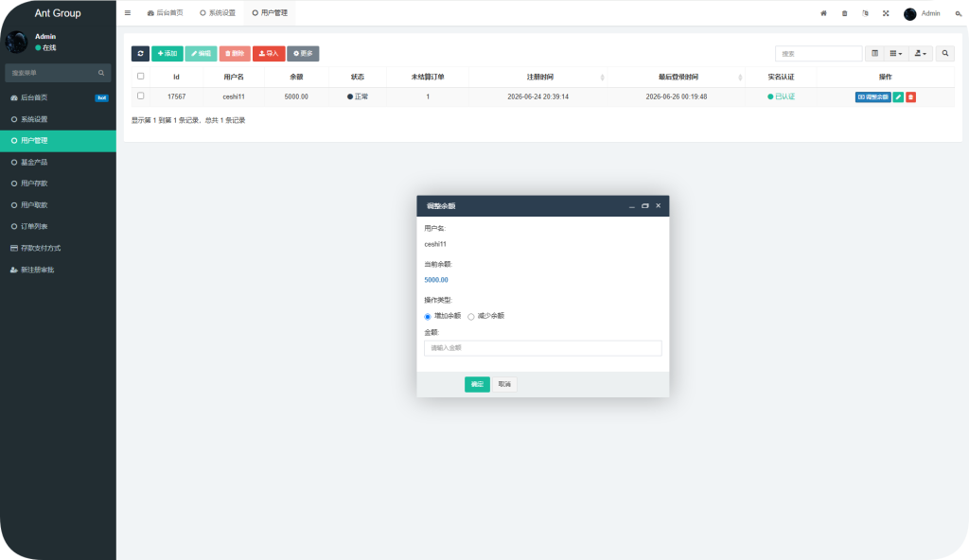
Task: Open 用户管理 in the sidebar
Action: [x=58, y=141]
